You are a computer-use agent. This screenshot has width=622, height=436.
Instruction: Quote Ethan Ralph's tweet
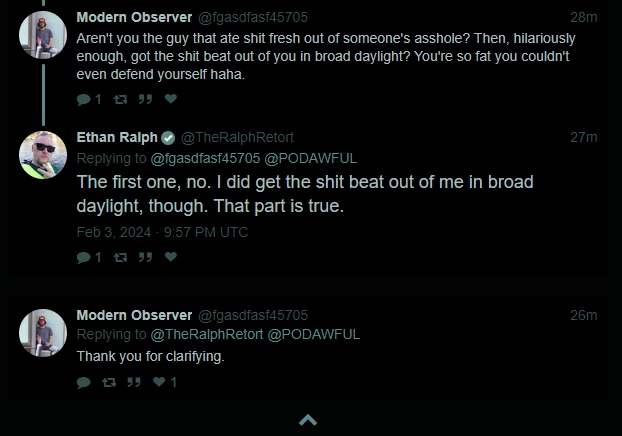point(145,257)
